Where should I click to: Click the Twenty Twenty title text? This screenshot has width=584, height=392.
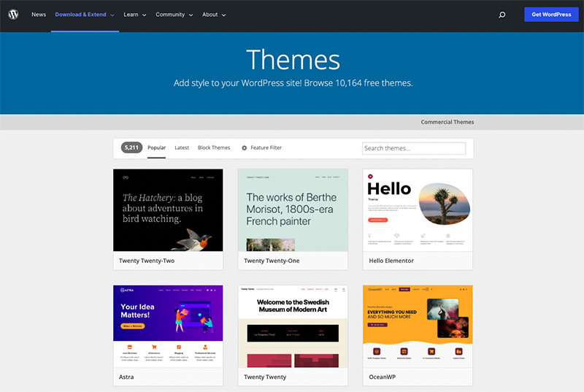point(265,377)
